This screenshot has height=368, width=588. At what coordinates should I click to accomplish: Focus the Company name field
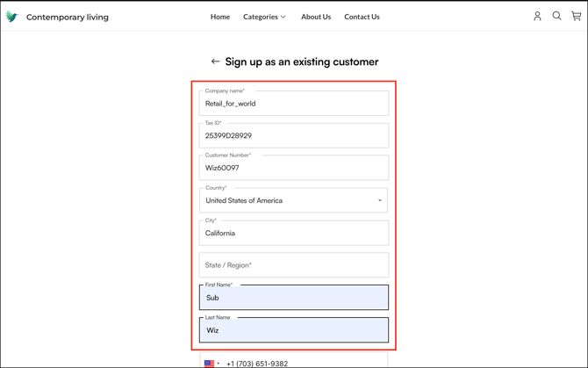(294, 104)
